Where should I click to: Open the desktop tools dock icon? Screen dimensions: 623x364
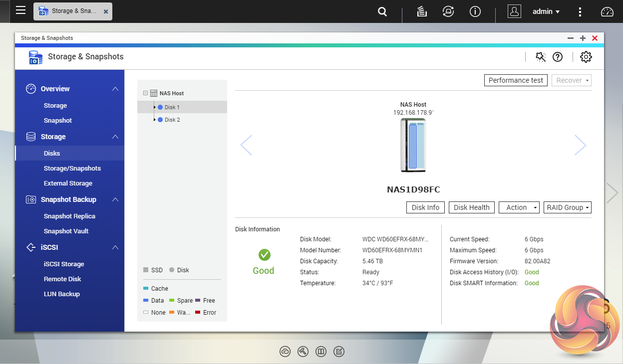pos(303,352)
